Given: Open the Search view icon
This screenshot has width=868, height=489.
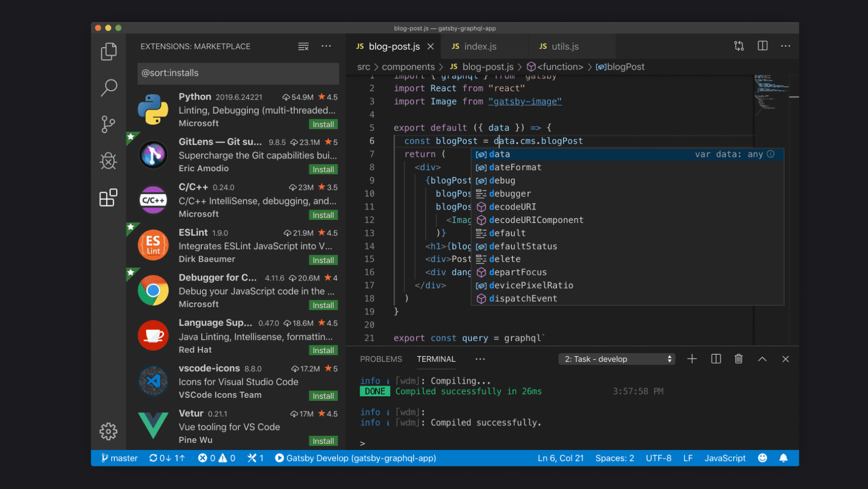Looking at the screenshot, I should [x=108, y=88].
